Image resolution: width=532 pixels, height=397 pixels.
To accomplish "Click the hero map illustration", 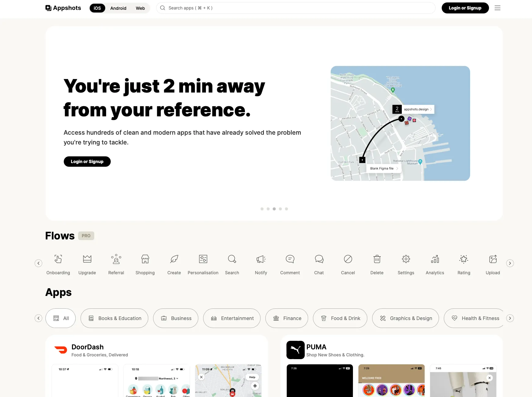I will coord(400,123).
